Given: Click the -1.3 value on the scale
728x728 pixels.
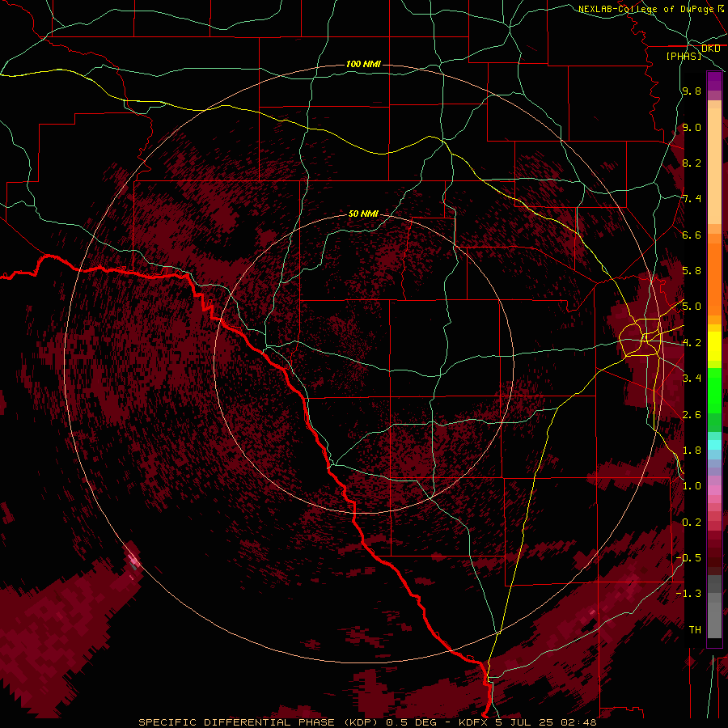Looking at the screenshot, I should (x=688, y=594).
